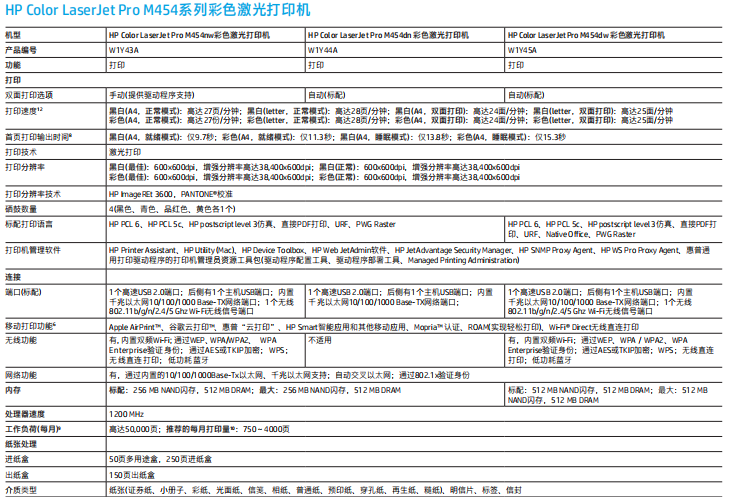Select the 50页多用途盒，250页进纸盒 cell
Screen dimensions: 731x497
[x=160, y=459]
